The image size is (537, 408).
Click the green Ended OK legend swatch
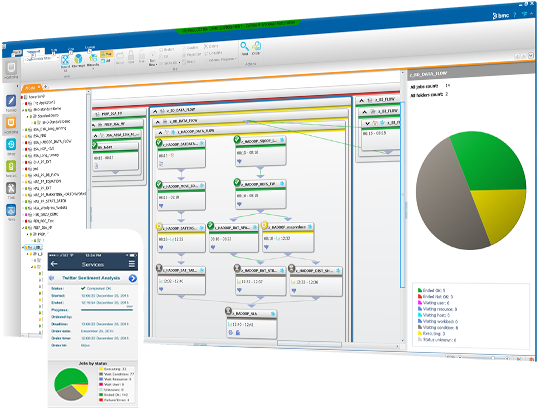(x=420, y=290)
